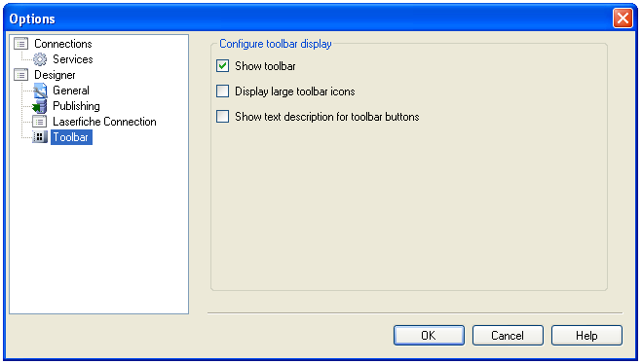642x364 pixels.
Task: Confirm the settings with OK
Action: coord(429,336)
